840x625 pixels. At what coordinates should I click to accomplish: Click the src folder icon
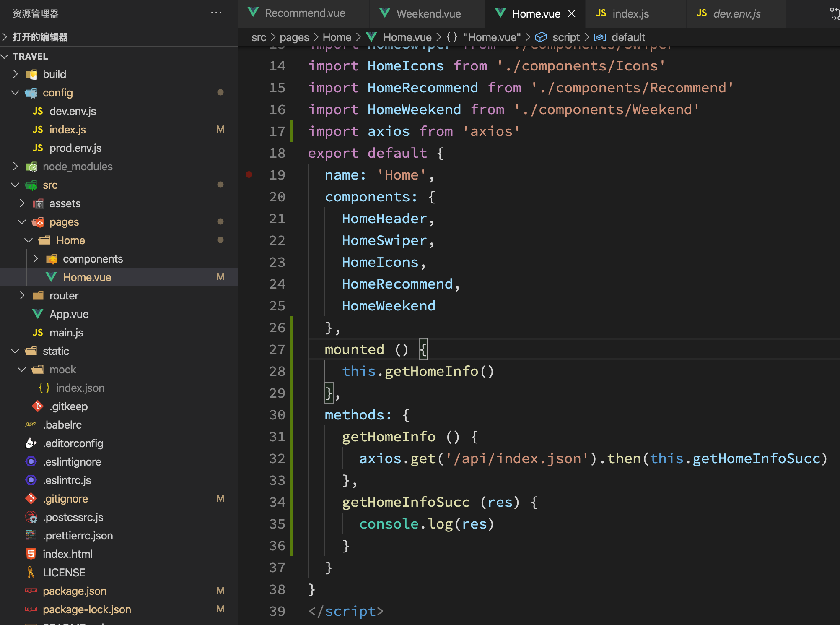click(x=31, y=185)
